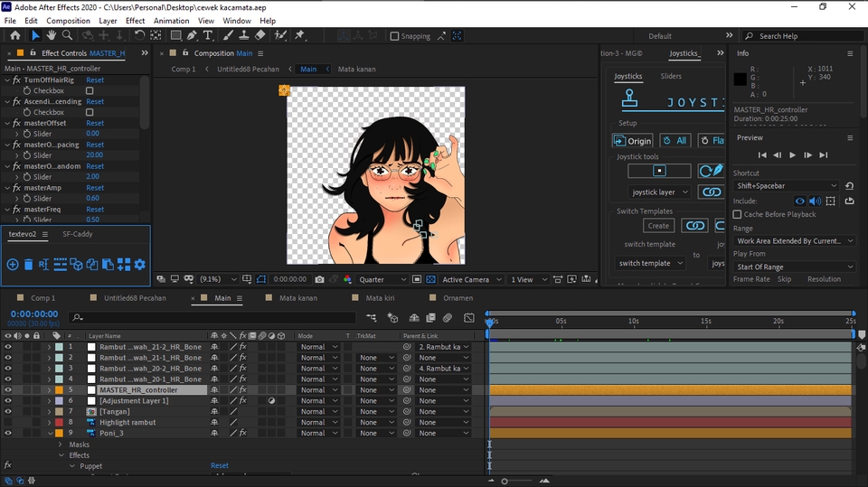868x487 pixels.
Task: Click Reset shortcut arrow icon in Preview
Action: point(849,186)
